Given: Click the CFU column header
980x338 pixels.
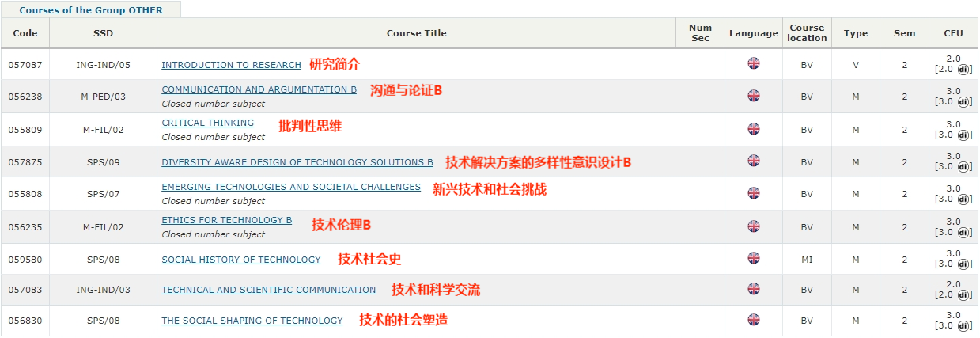Looking at the screenshot, I should point(954,33).
